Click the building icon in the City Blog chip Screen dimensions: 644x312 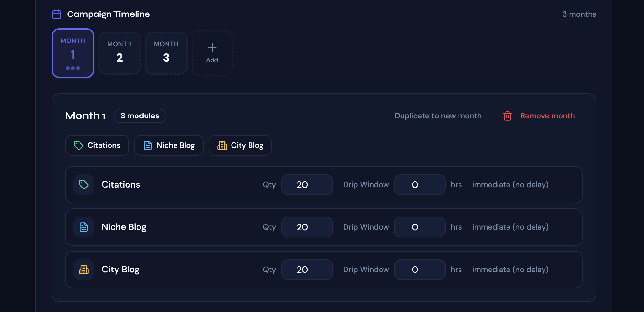click(x=222, y=145)
